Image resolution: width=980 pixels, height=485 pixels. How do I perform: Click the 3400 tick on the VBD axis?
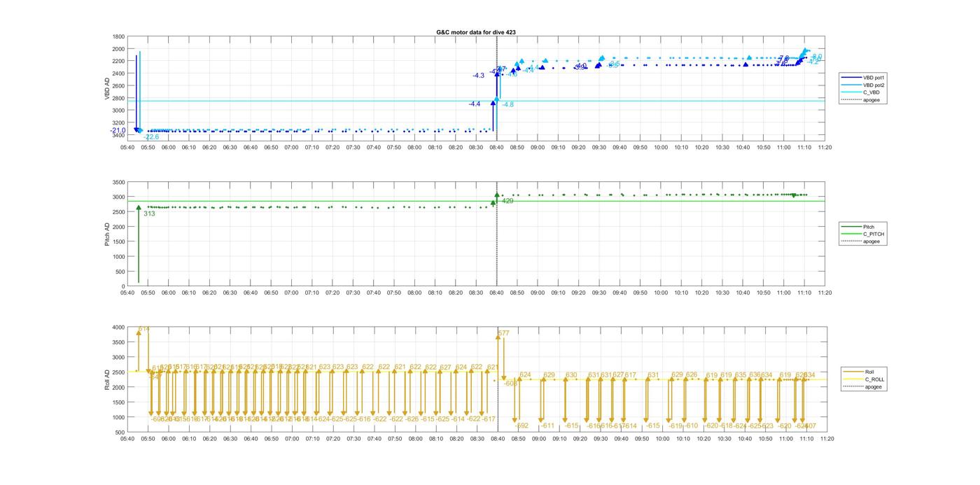118,134
